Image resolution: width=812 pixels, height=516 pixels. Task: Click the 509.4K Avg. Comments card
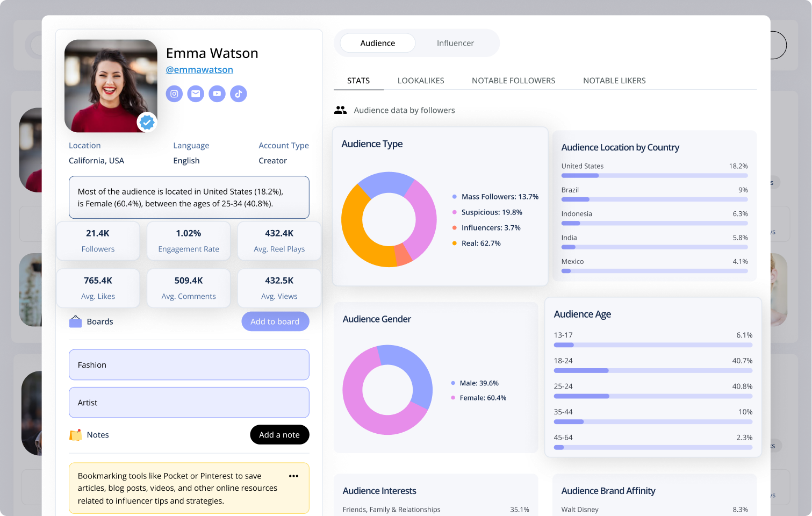click(x=189, y=288)
